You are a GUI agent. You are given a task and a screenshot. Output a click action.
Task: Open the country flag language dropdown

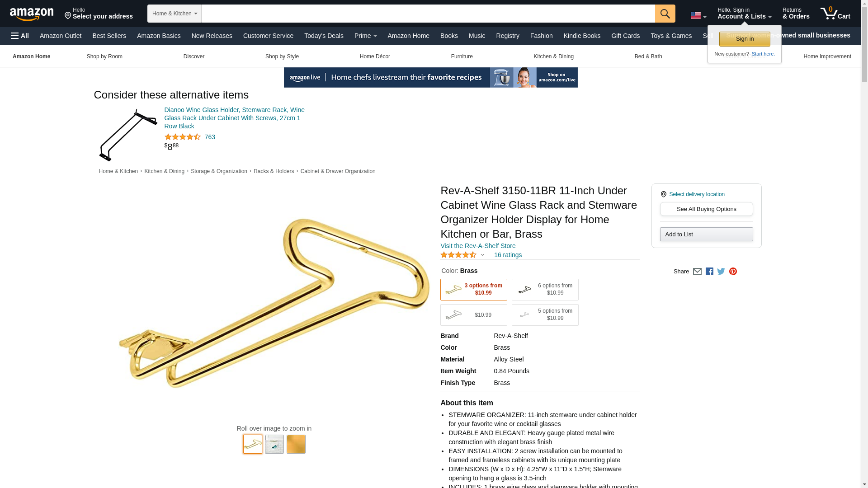[x=698, y=16]
